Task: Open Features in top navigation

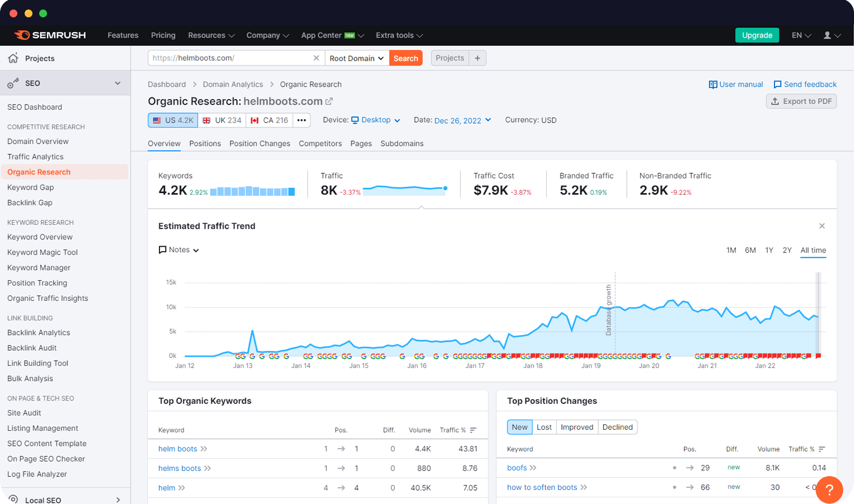Action: point(123,35)
